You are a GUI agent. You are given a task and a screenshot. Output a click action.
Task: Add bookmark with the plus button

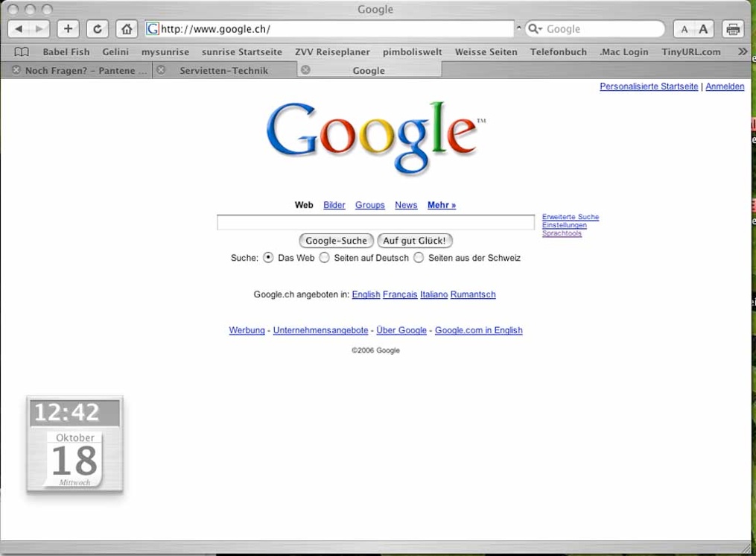click(x=68, y=29)
